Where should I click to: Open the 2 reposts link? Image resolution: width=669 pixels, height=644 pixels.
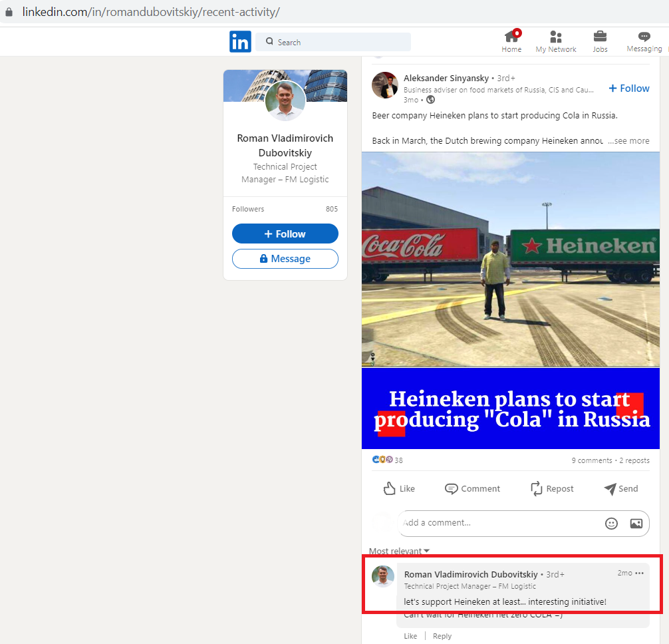click(634, 460)
